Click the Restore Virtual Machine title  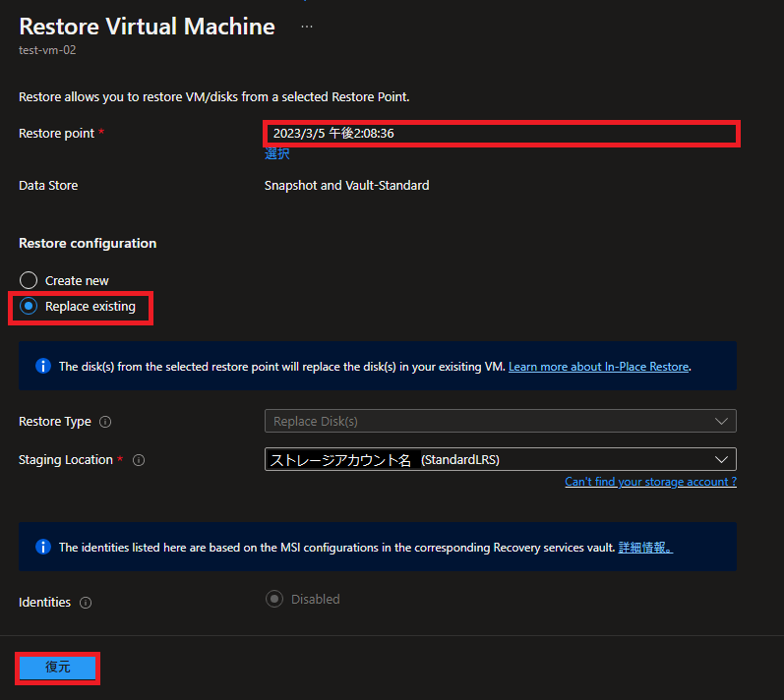coord(147,27)
